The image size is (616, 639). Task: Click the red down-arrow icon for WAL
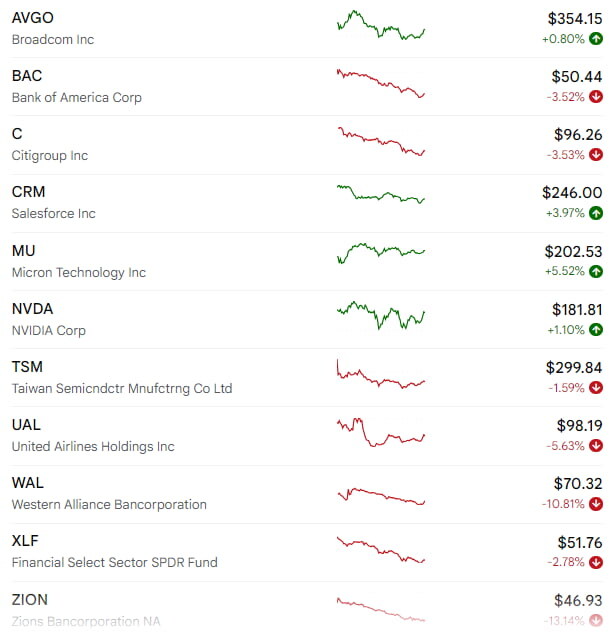coord(596,503)
